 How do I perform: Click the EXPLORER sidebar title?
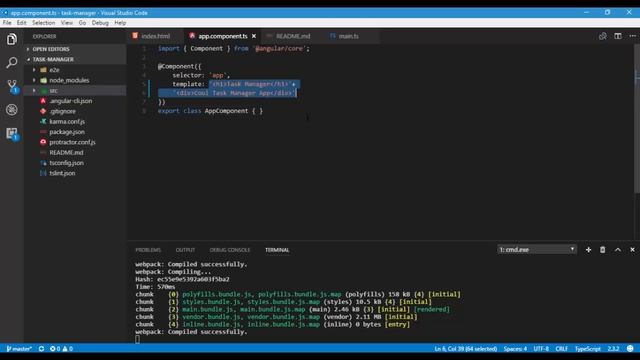coord(44,36)
